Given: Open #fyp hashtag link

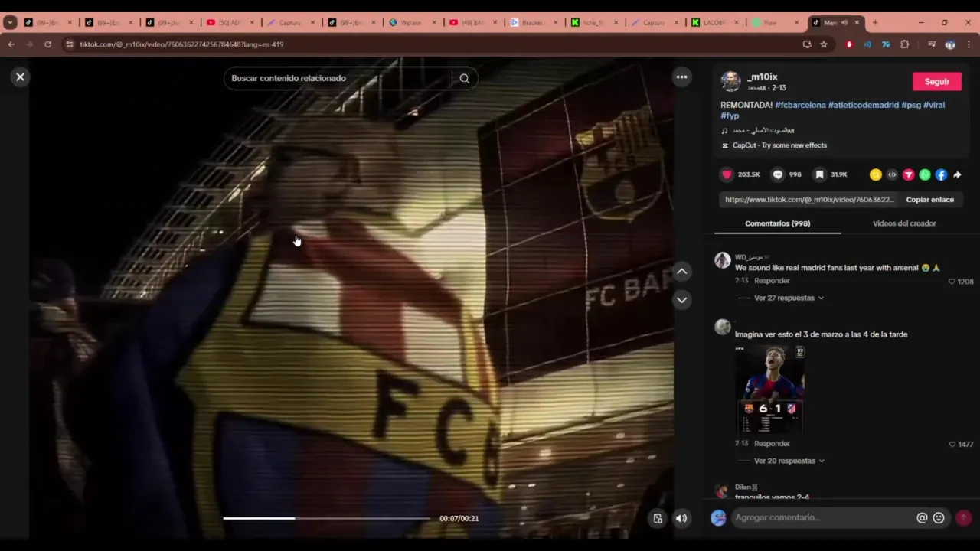Looking at the screenshot, I should coord(730,116).
